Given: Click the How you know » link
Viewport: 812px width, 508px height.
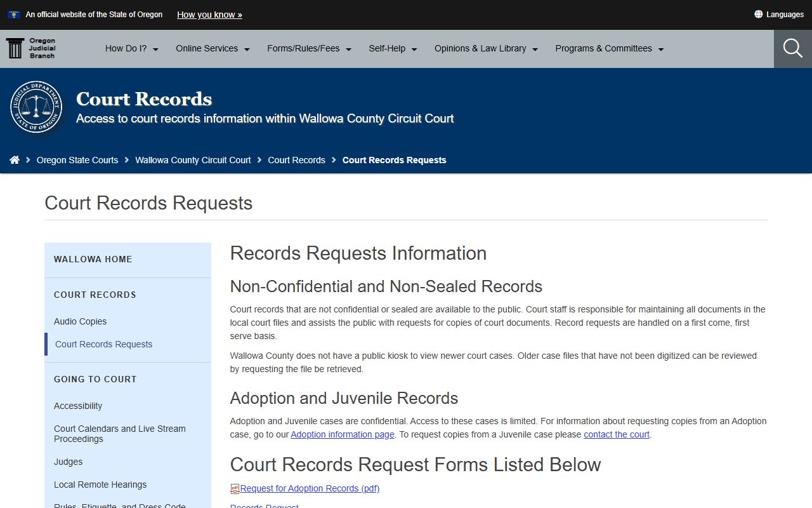Looking at the screenshot, I should (x=209, y=15).
